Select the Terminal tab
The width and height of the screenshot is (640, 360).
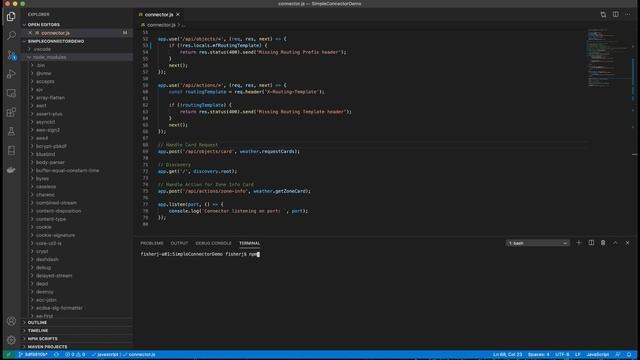pos(249,243)
